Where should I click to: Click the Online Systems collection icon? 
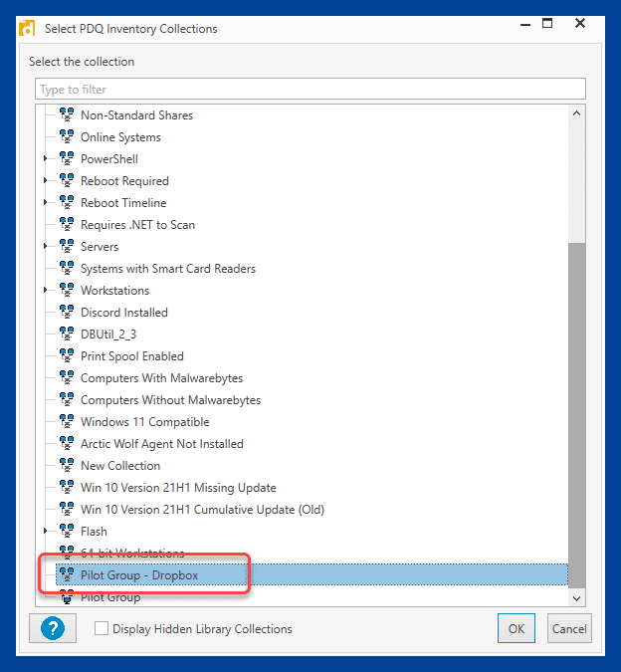[x=67, y=136]
